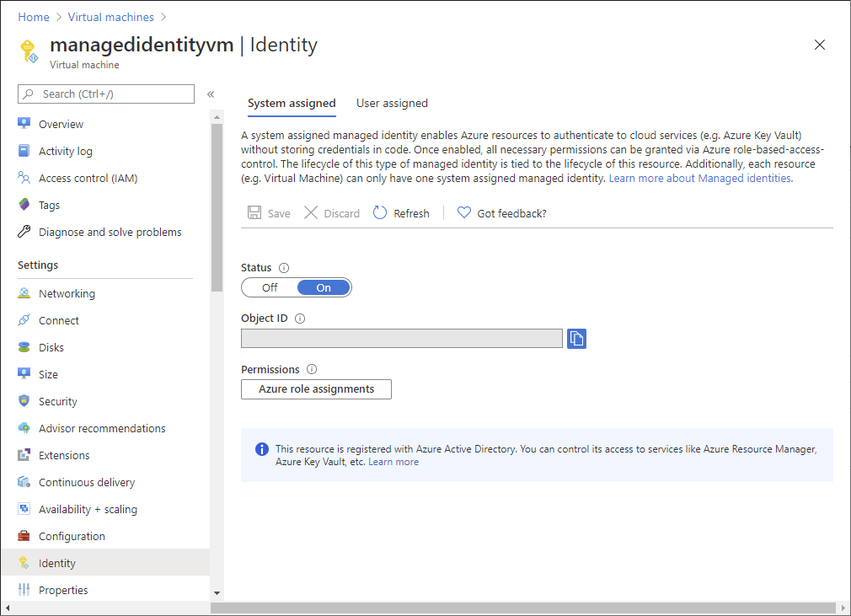Viewport: 851px width, 616px height.
Task: Set the Status toggle to On
Action: [324, 287]
